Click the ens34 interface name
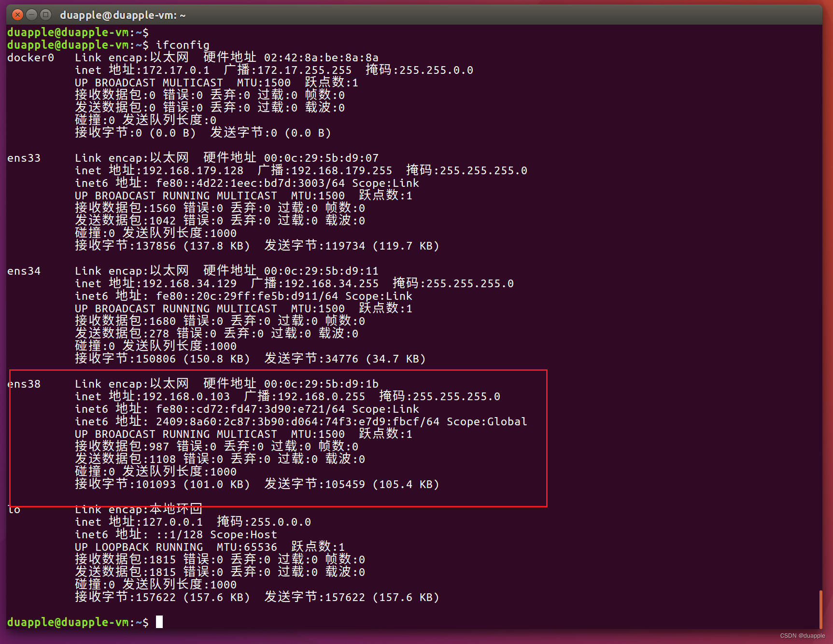The height and width of the screenshot is (644, 833). (24, 271)
